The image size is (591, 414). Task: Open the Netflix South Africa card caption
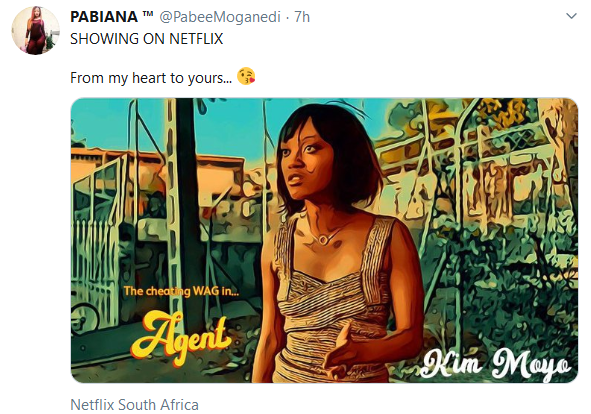pos(134,405)
